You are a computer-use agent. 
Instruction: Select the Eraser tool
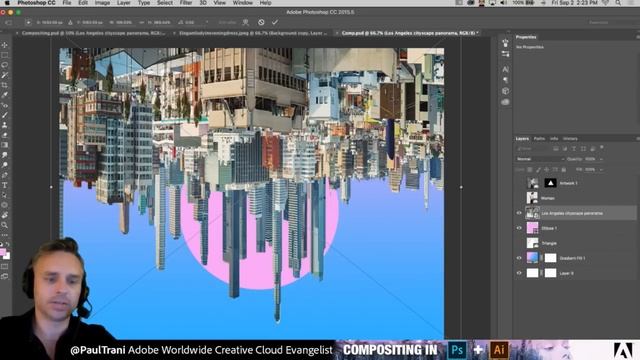5,135
